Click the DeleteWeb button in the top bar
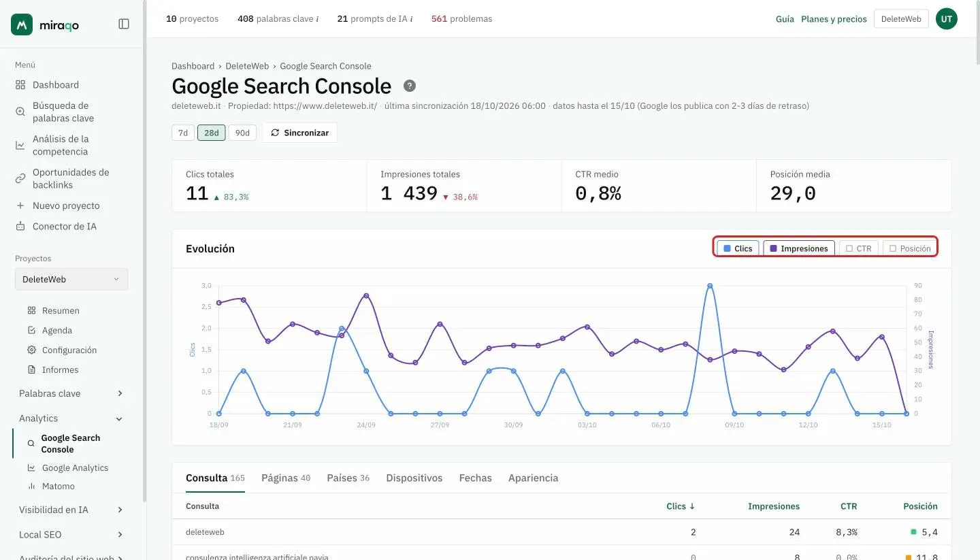Viewport: 980px width, 560px height. point(901,19)
